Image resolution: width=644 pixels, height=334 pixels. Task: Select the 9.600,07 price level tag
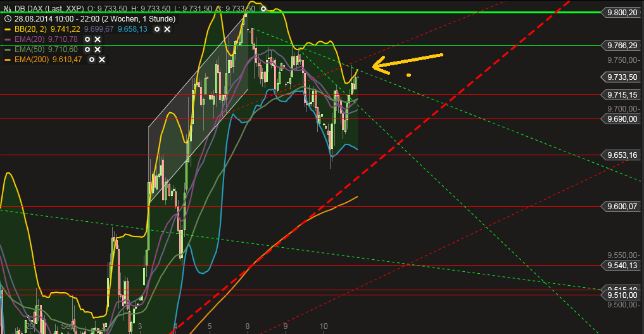[622, 207]
